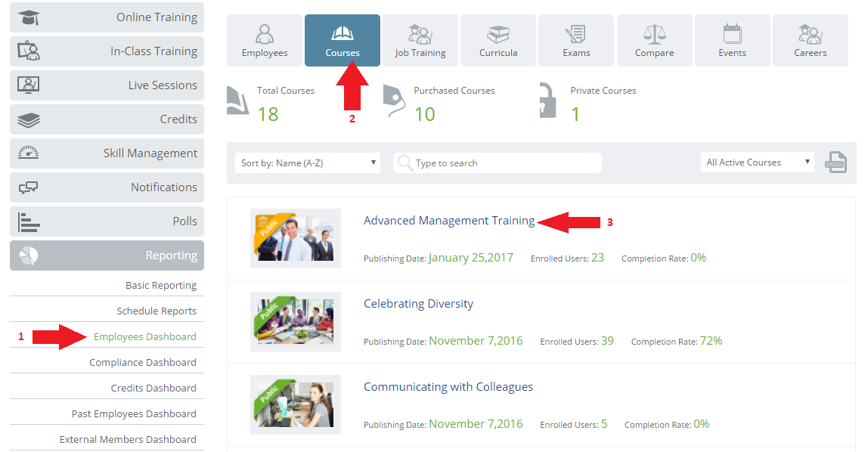Open Online Training via its graduation cap icon
The image size is (868, 452).
28,17
